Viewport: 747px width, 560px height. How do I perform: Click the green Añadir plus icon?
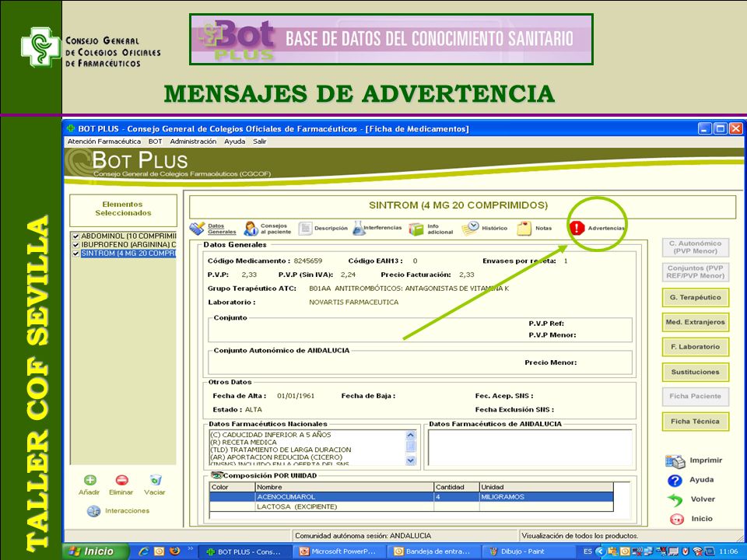click(89, 480)
